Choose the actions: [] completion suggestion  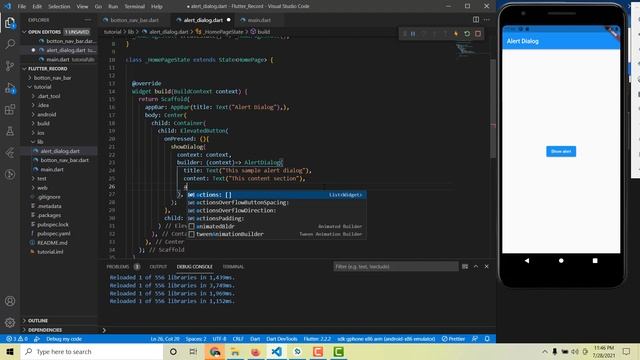pyautogui.click(x=276, y=195)
